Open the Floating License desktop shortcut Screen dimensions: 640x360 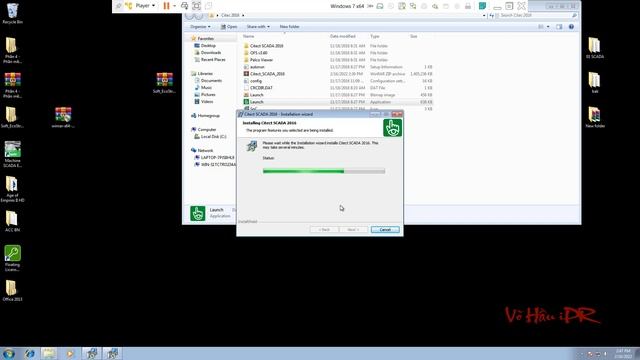pyautogui.click(x=12, y=258)
